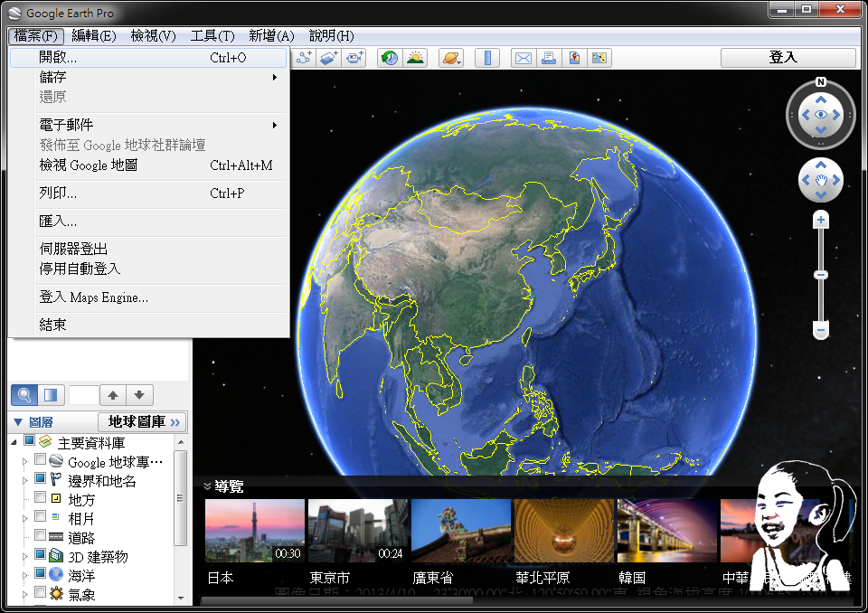Open the 說明(H) menu
This screenshot has width=868, height=613.
click(331, 36)
